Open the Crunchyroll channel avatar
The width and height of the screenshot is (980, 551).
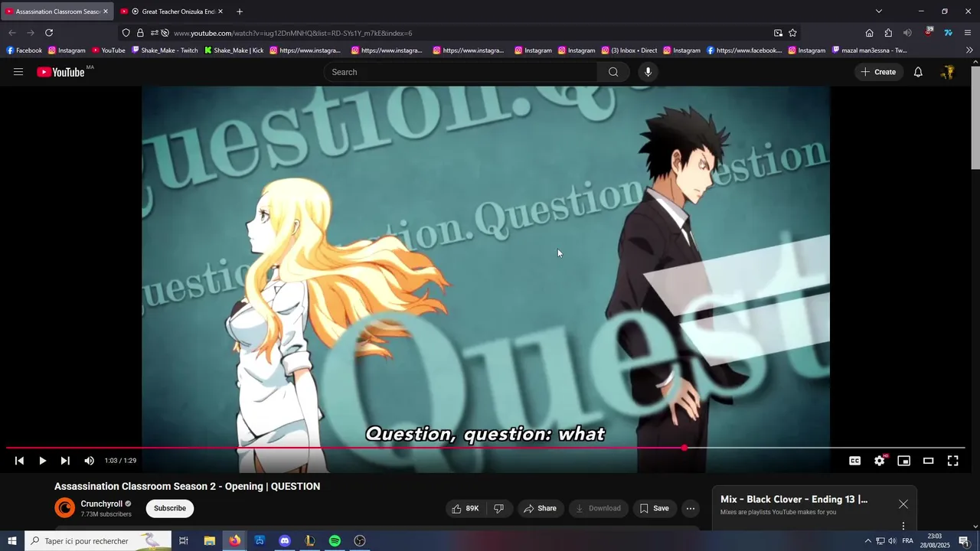(65, 508)
